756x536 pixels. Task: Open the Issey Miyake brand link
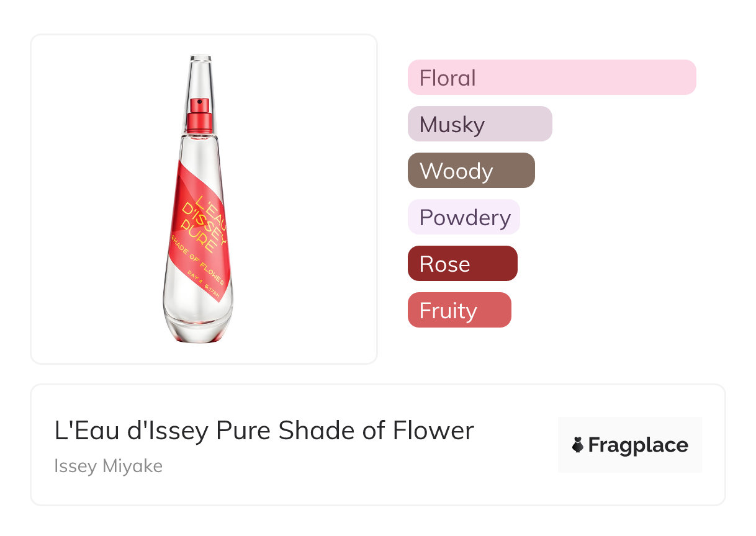(x=108, y=466)
